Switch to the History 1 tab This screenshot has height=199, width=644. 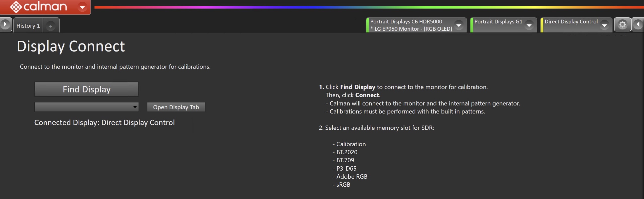click(28, 26)
